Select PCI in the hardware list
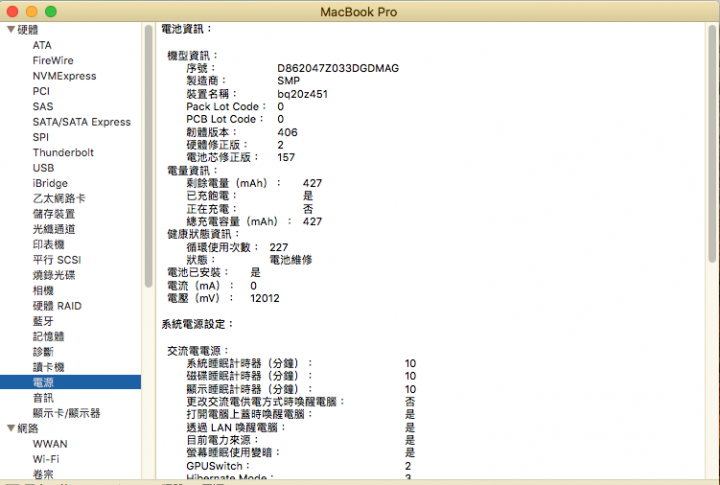The width and height of the screenshot is (720, 485). click(x=41, y=91)
